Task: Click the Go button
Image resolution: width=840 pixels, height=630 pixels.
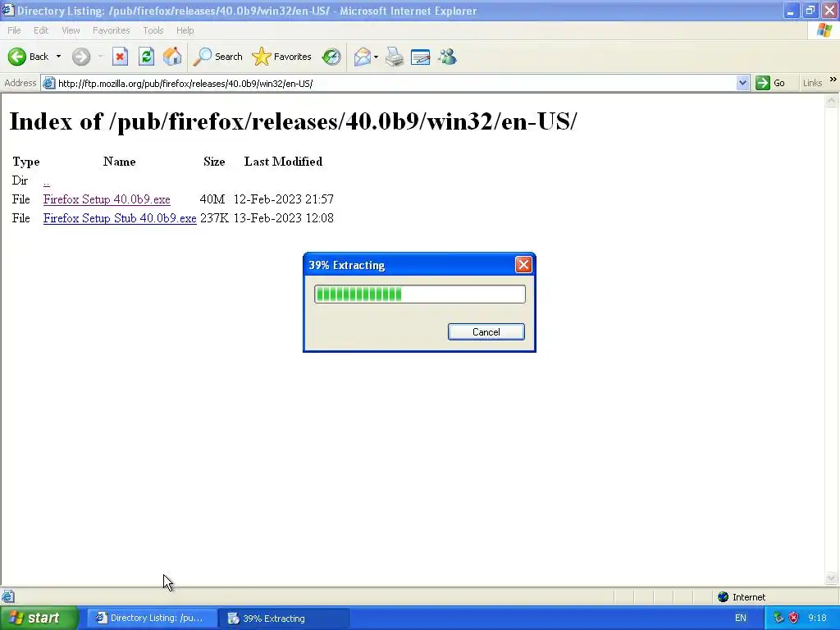Action: pos(770,83)
